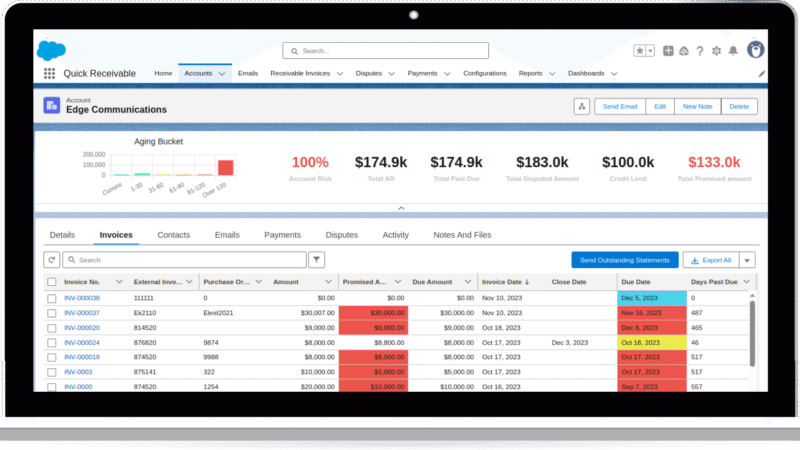This screenshot has width=800, height=450.
Task: Click the Salesforce cloud logo
Action: tap(52, 51)
